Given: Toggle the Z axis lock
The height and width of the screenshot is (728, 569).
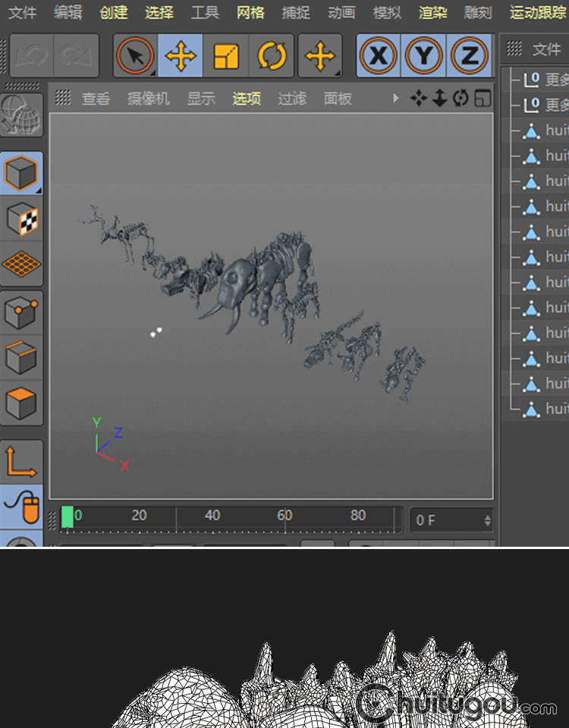Looking at the screenshot, I should [x=470, y=56].
